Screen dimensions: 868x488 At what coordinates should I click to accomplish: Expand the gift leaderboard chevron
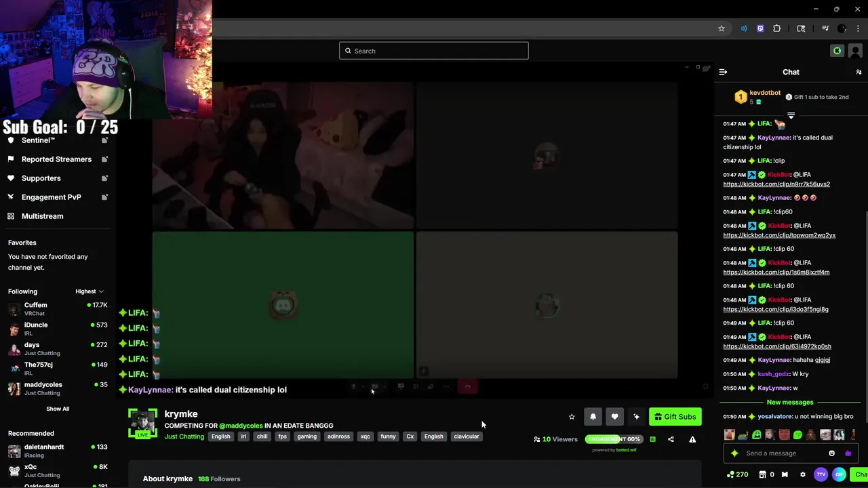coord(791,116)
